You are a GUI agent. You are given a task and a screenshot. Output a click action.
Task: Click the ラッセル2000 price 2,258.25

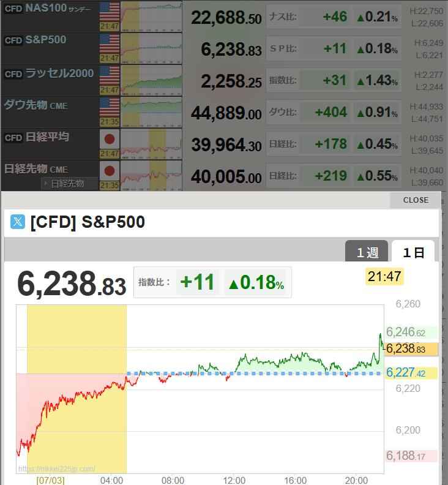[x=231, y=81]
